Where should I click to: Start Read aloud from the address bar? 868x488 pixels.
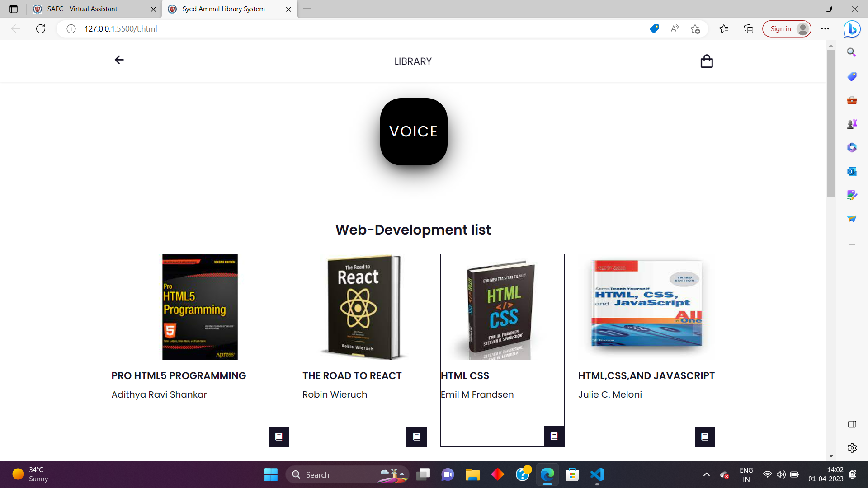click(675, 29)
